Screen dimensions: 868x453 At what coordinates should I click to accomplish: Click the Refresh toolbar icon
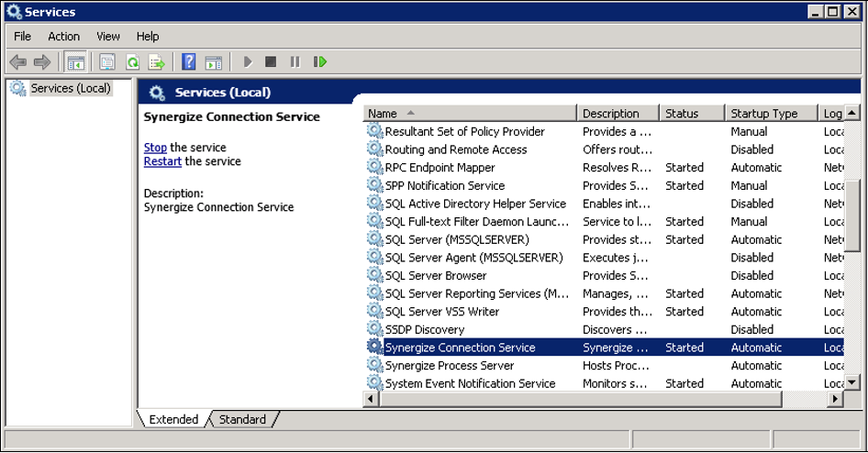pos(132,62)
